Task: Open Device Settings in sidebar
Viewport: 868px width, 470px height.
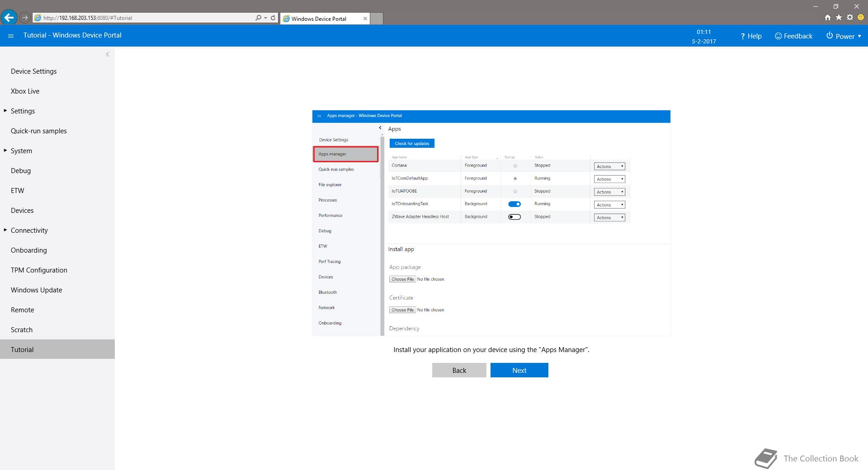Action: coord(57,71)
